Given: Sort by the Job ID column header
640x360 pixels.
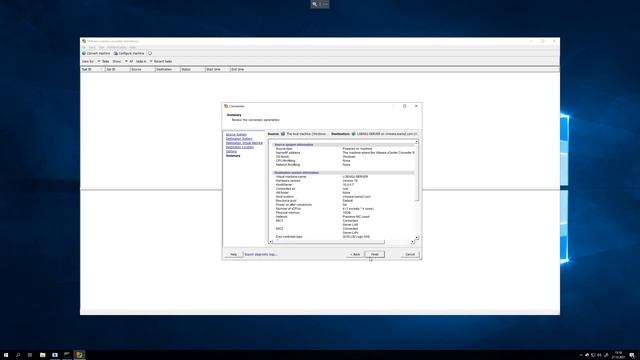Looking at the screenshot, I should (x=118, y=69).
